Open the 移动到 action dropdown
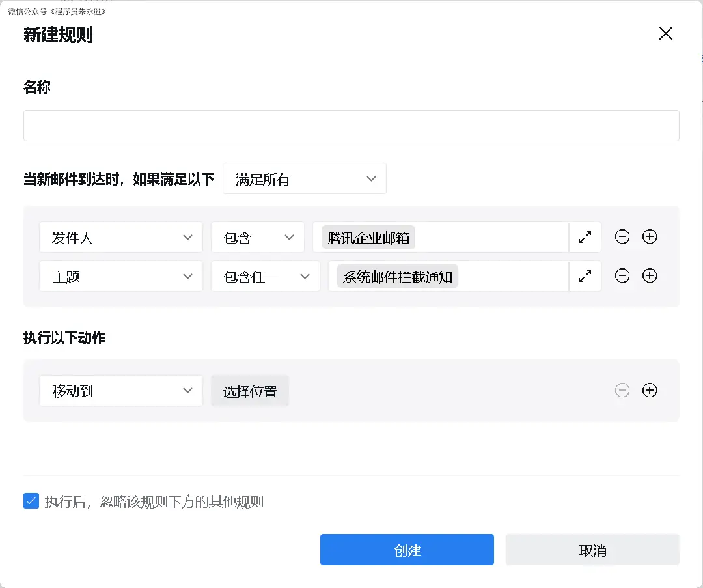This screenshot has width=703, height=588. coord(121,391)
